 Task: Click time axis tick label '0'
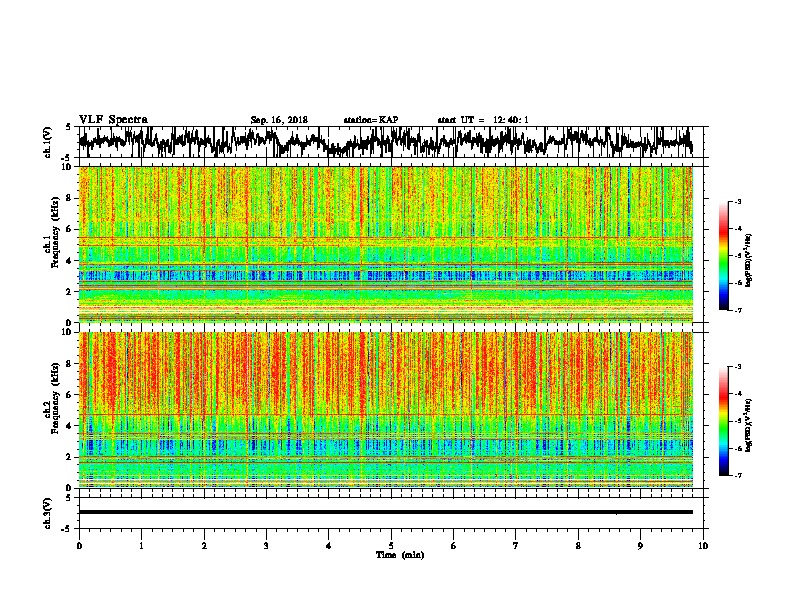(79, 546)
